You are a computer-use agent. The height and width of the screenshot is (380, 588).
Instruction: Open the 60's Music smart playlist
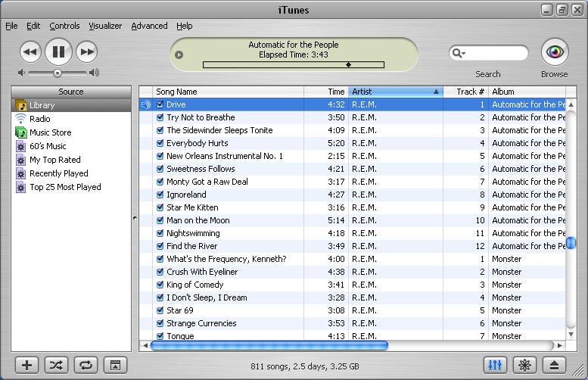71,146
